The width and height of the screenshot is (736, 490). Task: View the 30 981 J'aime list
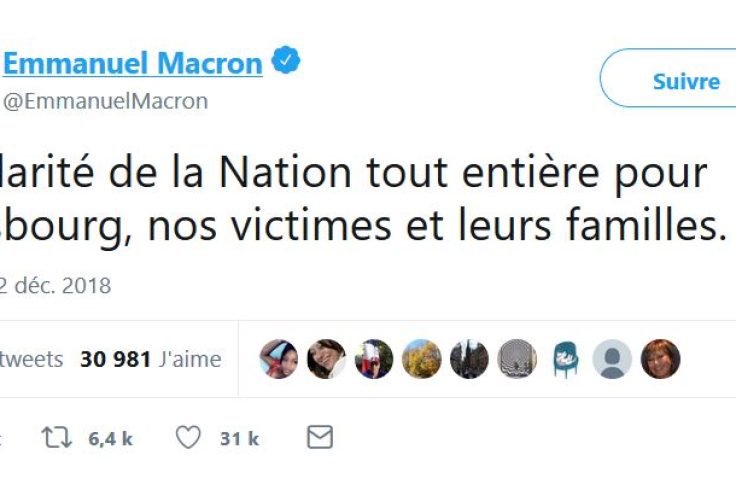tap(151, 359)
